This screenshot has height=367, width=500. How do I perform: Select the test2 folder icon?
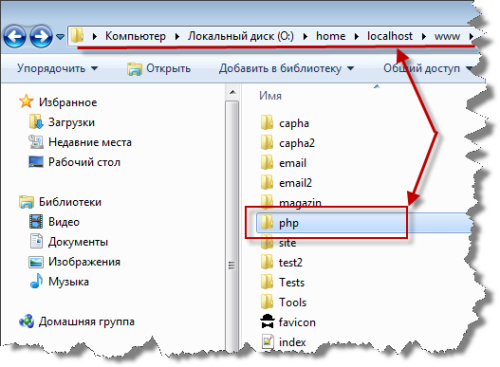click(x=267, y=262)
